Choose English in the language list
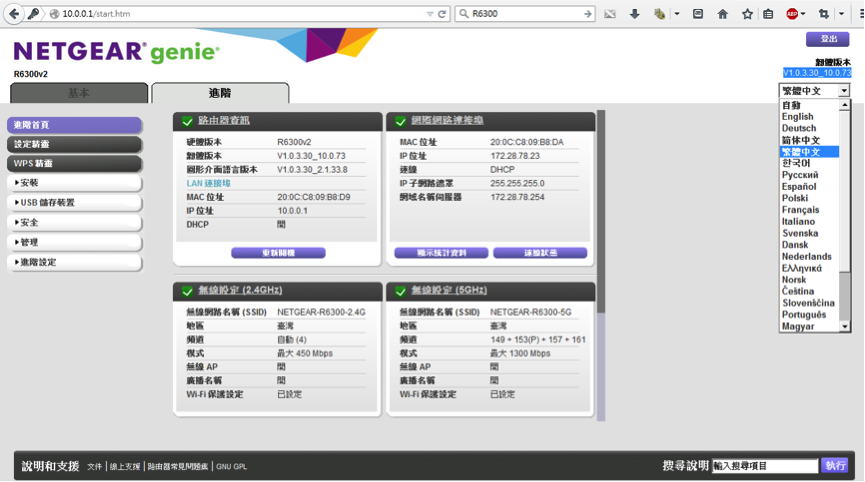The image size is (865, 482). pos(797,117)
